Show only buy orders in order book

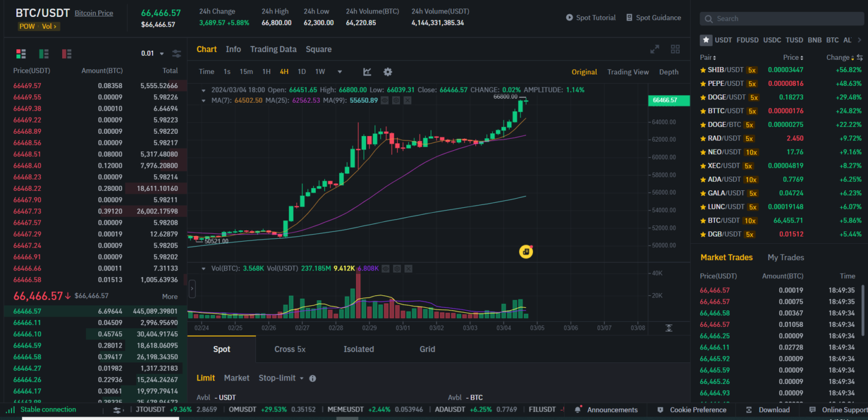(44, 54)
